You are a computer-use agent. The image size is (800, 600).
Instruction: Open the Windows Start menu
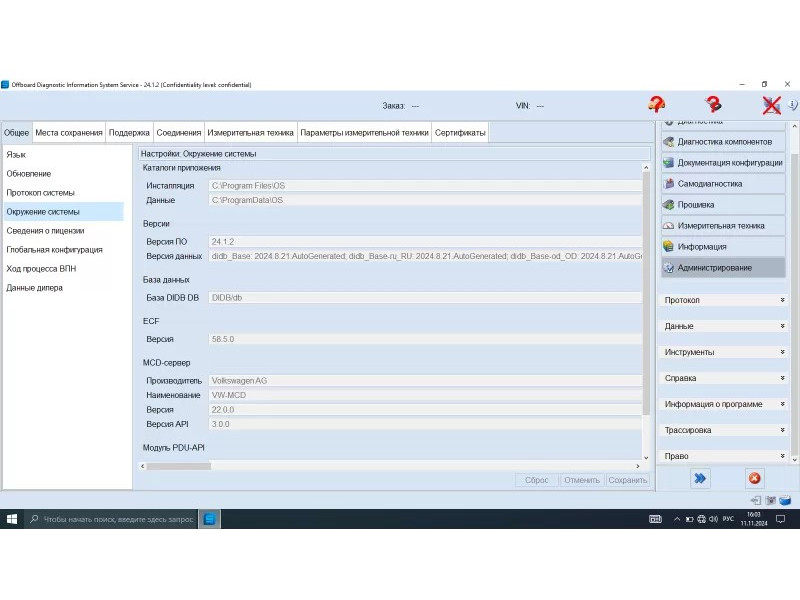(12, 519)
